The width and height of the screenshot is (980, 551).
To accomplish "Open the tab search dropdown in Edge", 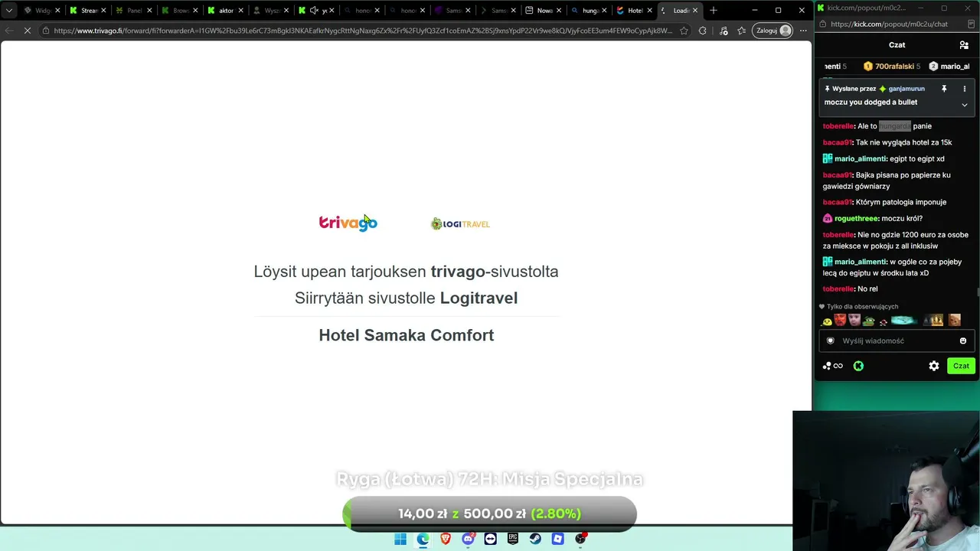I will click(8, 10).
